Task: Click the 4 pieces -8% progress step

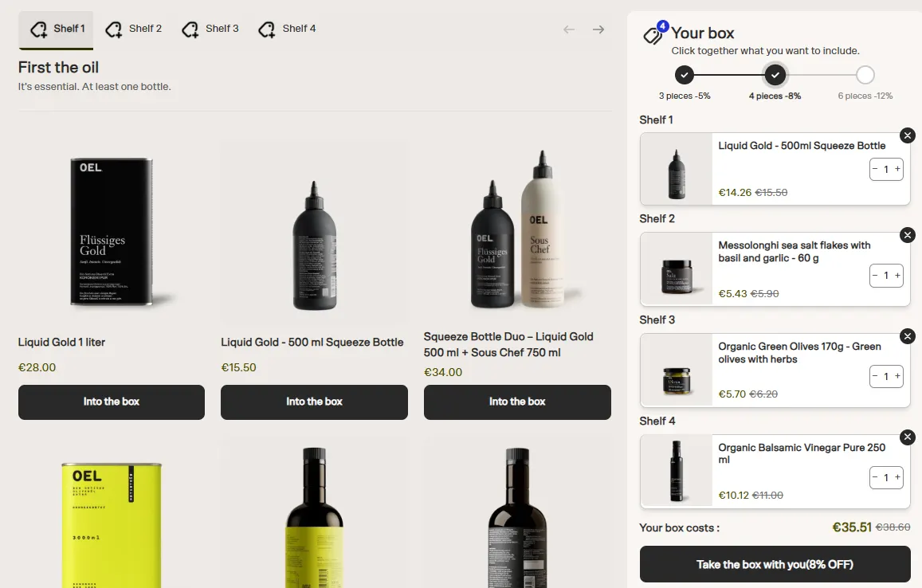Action: (775, 75)
